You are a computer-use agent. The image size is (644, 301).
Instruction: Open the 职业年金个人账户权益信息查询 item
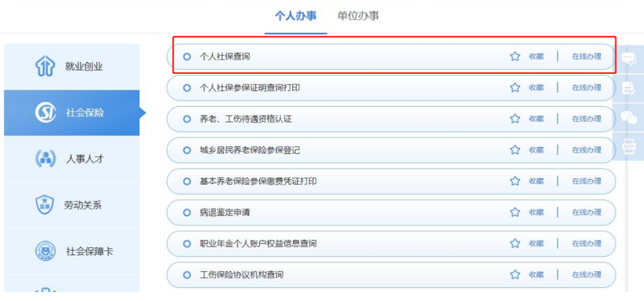257,244
